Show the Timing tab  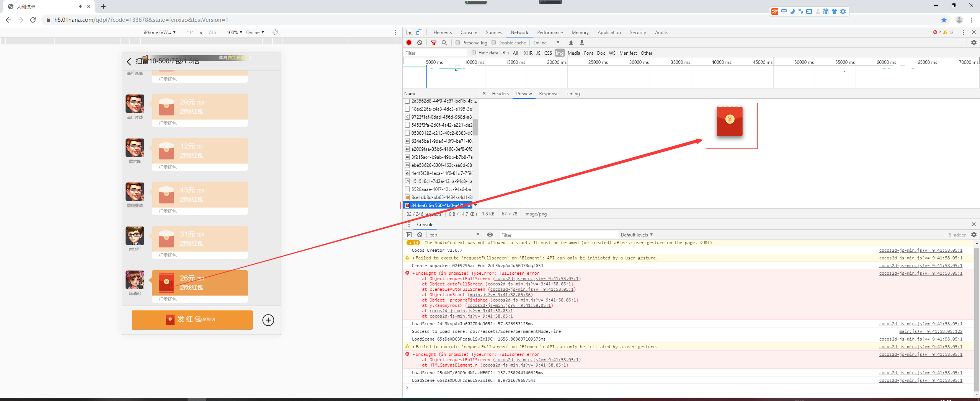(573, 94)
